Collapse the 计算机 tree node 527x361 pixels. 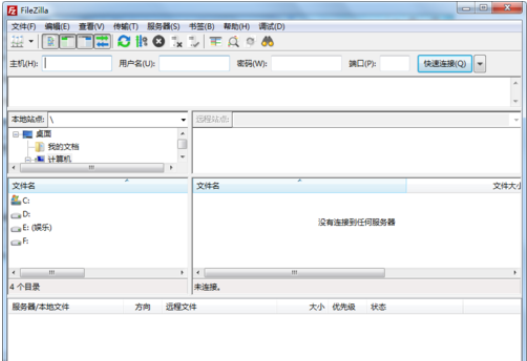[x=28, y=159]
